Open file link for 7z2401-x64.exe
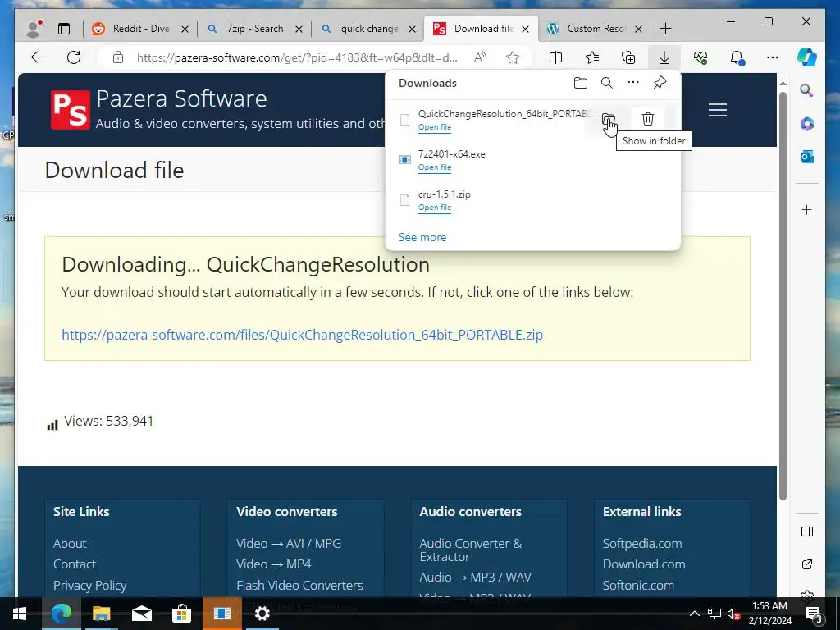 pos(435,167)
